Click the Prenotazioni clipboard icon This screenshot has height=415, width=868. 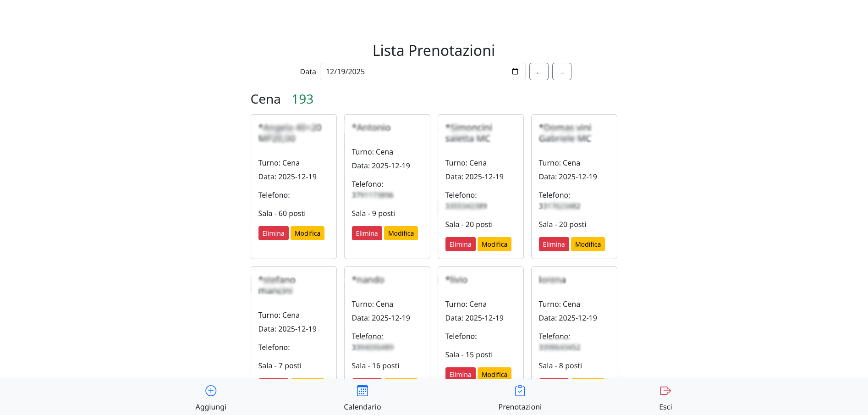click(x=520, y=391)
